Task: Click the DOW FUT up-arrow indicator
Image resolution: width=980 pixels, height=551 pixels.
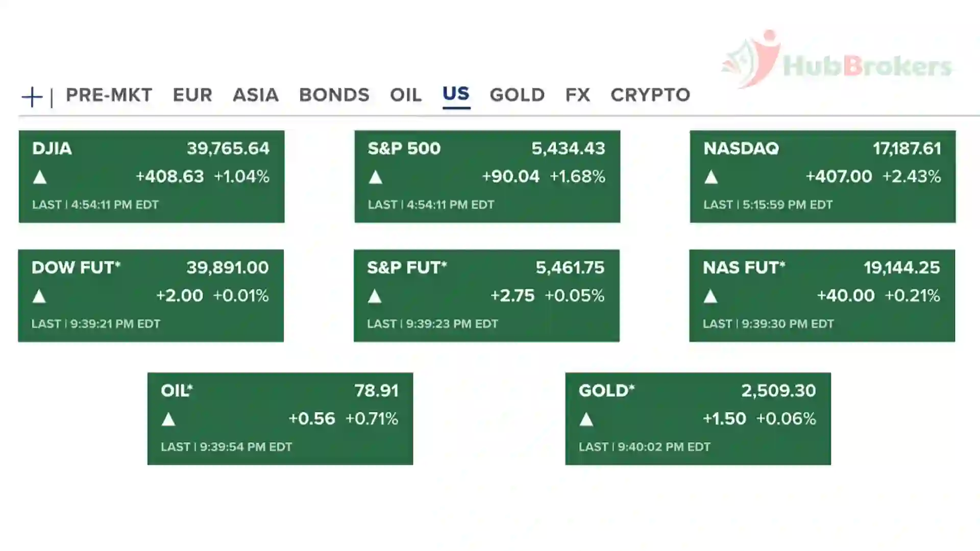Action: click(x=39, y=296)
